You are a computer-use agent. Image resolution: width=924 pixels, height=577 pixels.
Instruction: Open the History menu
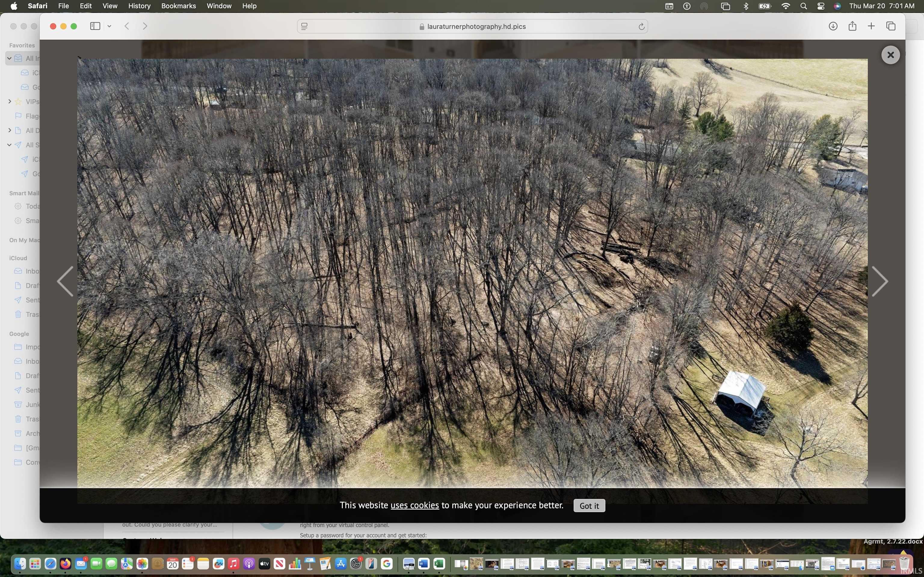pyautogui.click(x=139, y=6)
